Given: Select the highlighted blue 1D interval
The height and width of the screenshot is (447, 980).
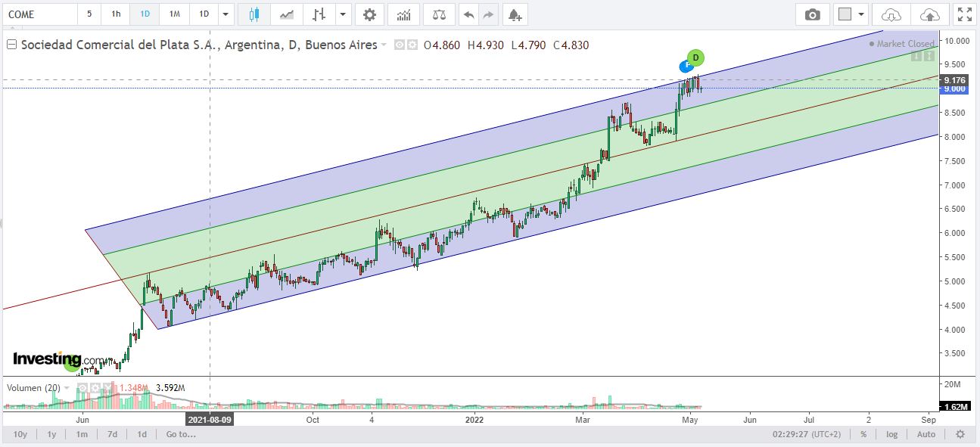Looking at the screenshot, I should point(145,14).
